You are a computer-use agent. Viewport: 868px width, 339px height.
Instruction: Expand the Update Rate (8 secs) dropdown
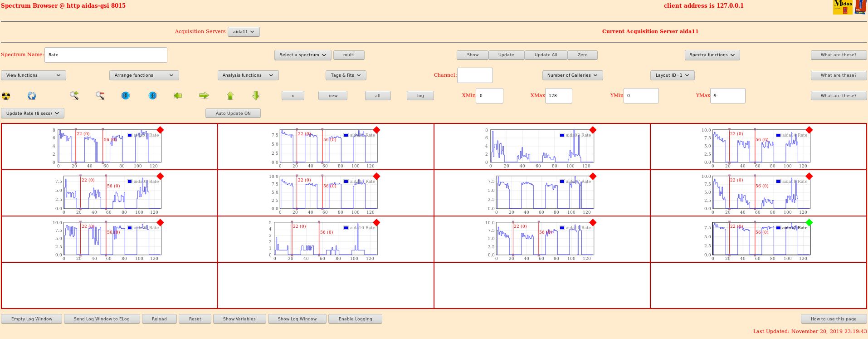[x=33, y=113]
